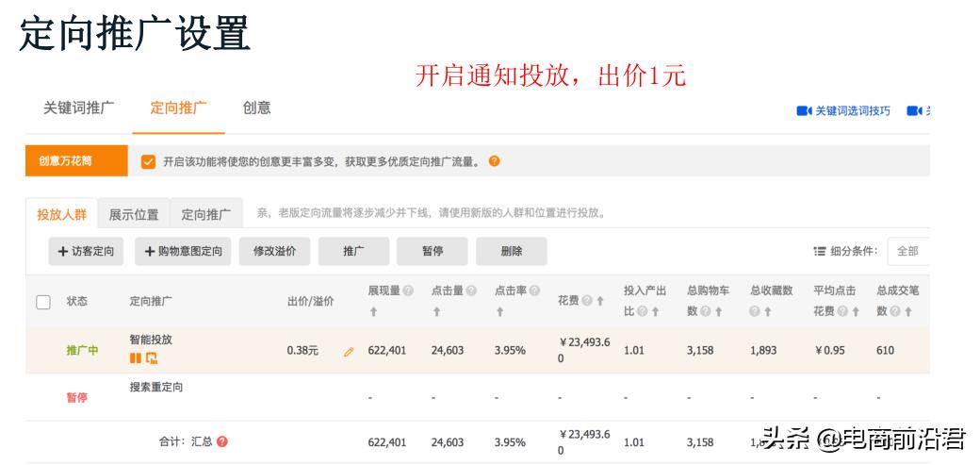Image resolution: width=980 pixels, height=465 pixels.
Task: Open help icon beside 点击量 header
Action: click(471, 291)
